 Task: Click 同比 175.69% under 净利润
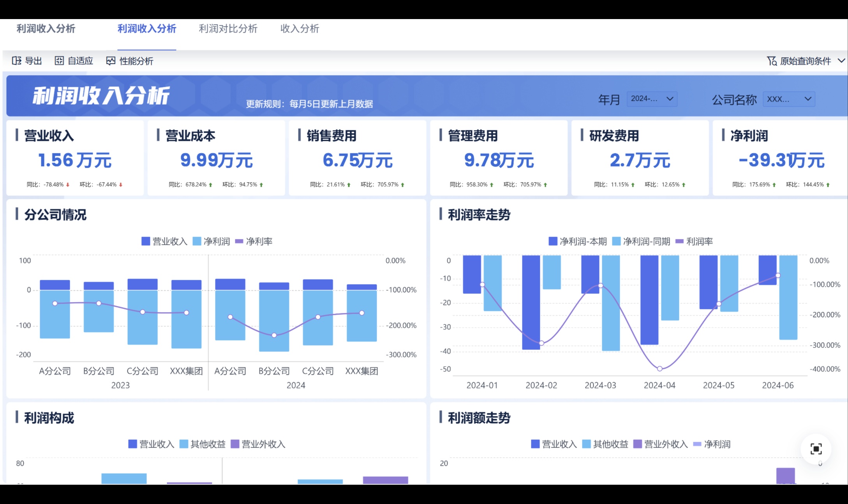tap(754, 184)
